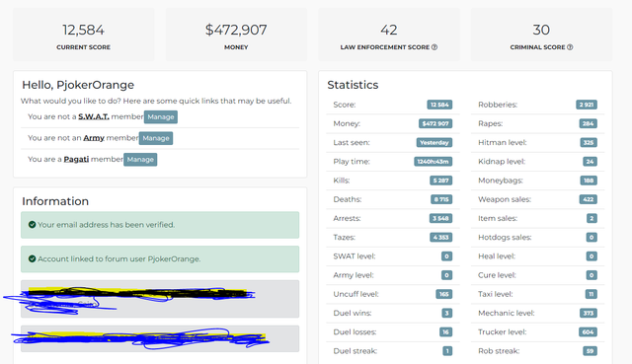This screenshot has height=364, width=632.
Task: Click the 'Play time:' label
Action: [x=352, y=162]
